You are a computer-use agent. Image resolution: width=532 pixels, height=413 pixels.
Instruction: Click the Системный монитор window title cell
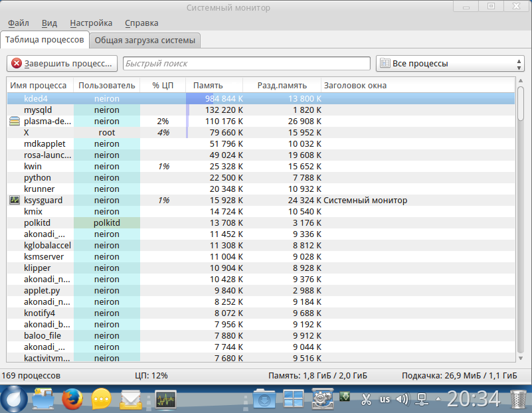pyautogui.click(x=365, y=200)
